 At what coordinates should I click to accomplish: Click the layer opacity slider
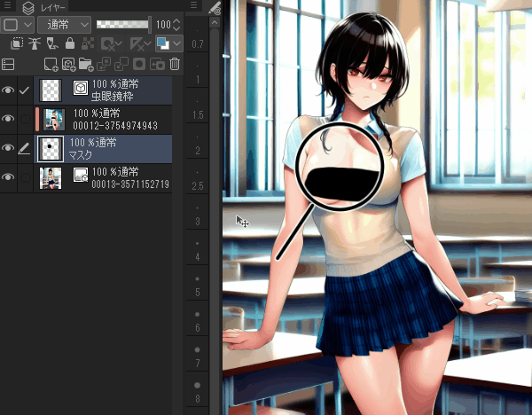pyautogui.click(x=122, y=25)
